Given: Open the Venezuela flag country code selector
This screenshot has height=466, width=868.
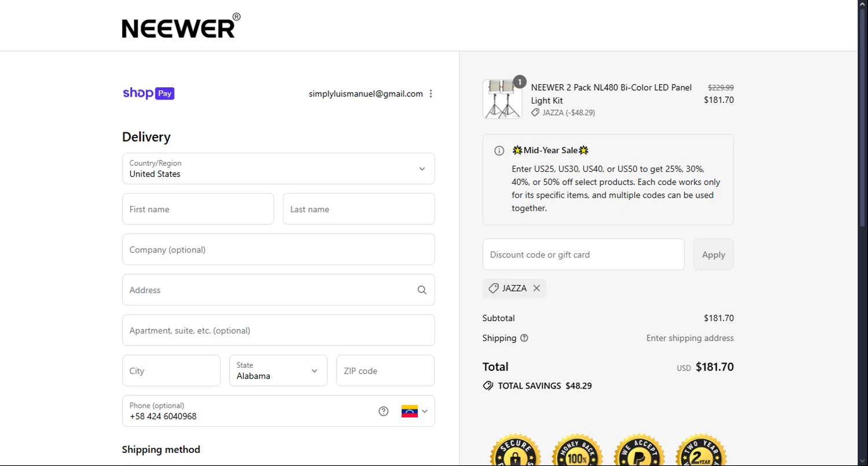Looking at the screenshot, I should click(414, 411).
